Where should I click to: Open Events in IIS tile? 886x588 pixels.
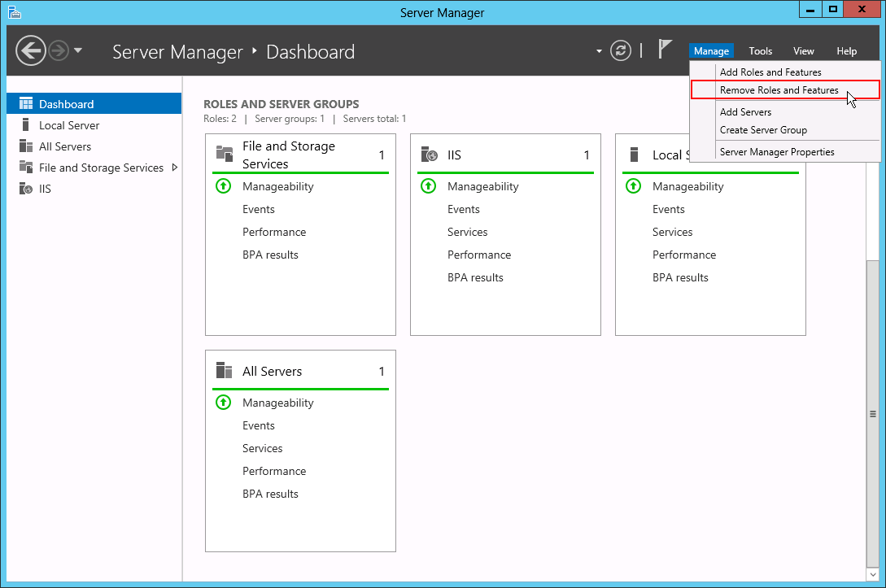(x=464, y=209)
